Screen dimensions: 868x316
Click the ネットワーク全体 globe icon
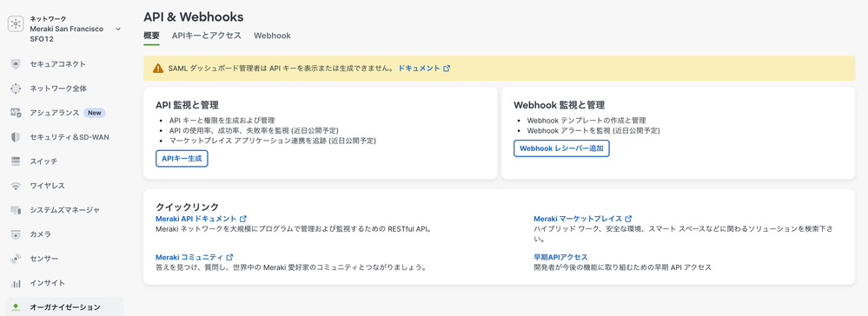(16, 88)
